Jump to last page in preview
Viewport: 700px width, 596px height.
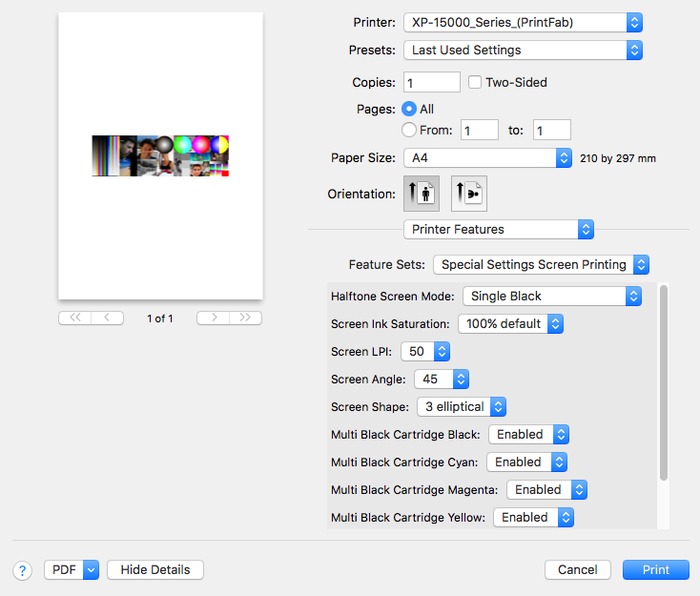245,318
